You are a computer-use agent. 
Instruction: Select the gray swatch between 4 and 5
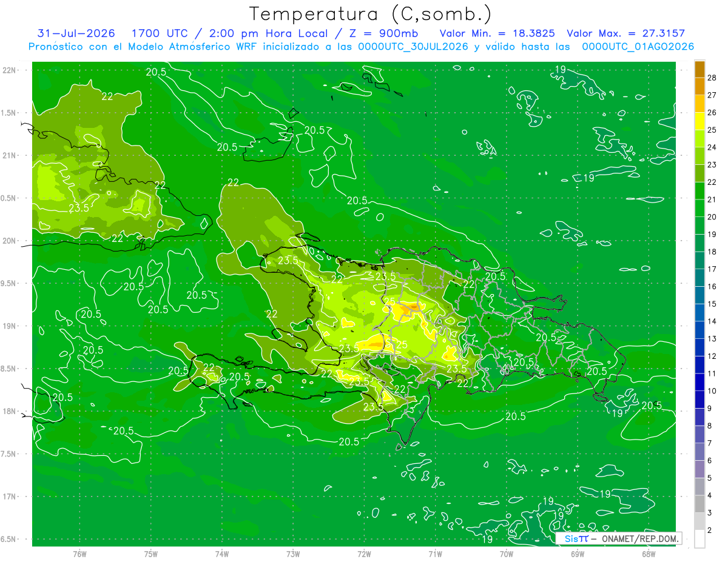click(x=699, y=487)
